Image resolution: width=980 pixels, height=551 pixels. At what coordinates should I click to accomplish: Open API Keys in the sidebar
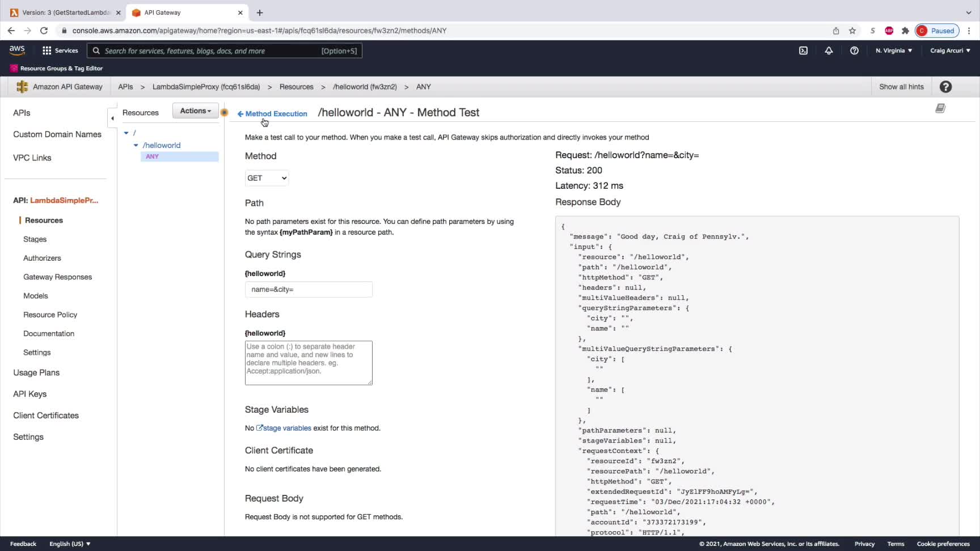click(30, 394)
